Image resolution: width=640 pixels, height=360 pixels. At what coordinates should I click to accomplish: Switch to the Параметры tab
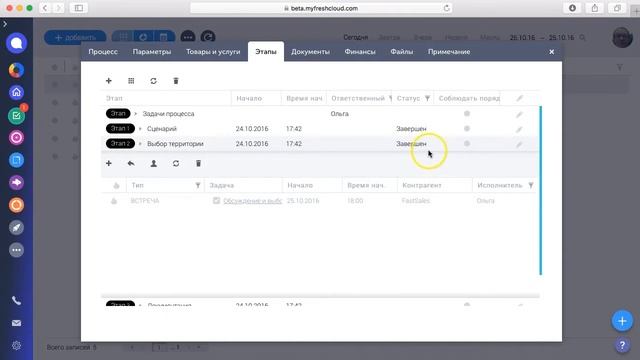click(x=152, y=52)
